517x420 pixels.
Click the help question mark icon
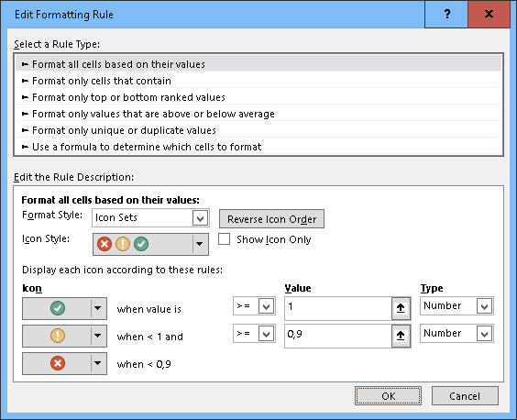[446, 14]
